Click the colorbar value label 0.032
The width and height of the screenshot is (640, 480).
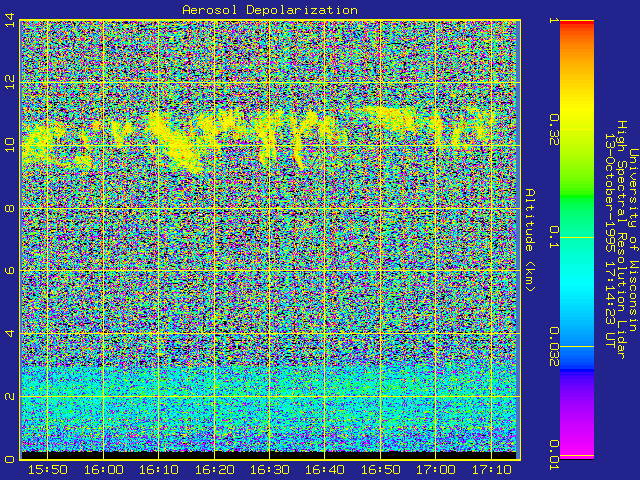point(554,347)
